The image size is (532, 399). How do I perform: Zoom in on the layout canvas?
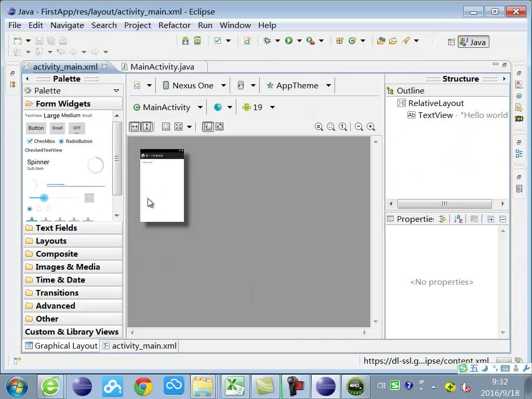click(371, 127)
